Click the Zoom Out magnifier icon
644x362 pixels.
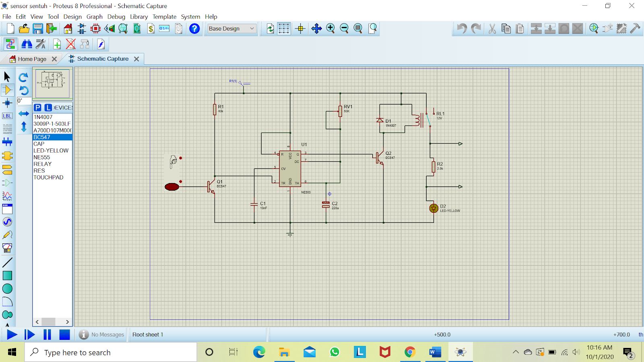[344, 29]
